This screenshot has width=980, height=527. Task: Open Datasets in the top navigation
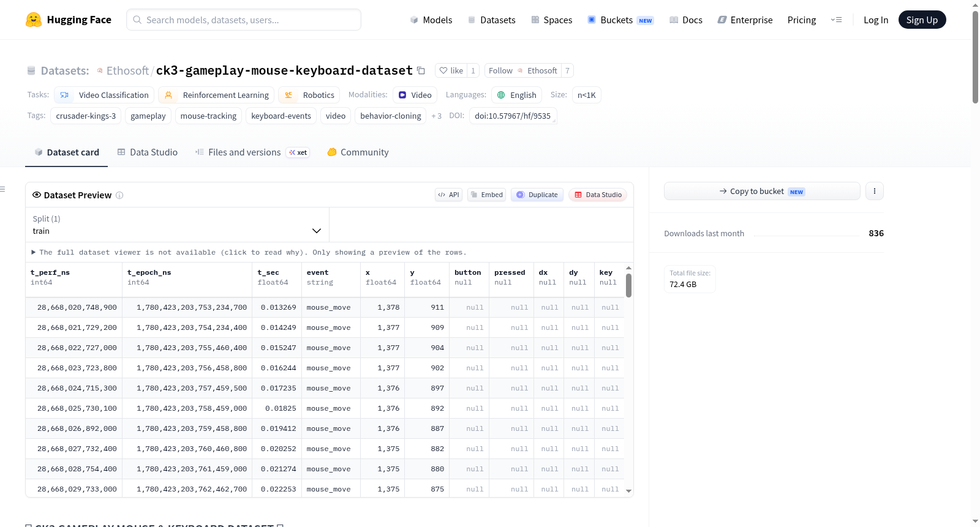click(x=492, y=20)
